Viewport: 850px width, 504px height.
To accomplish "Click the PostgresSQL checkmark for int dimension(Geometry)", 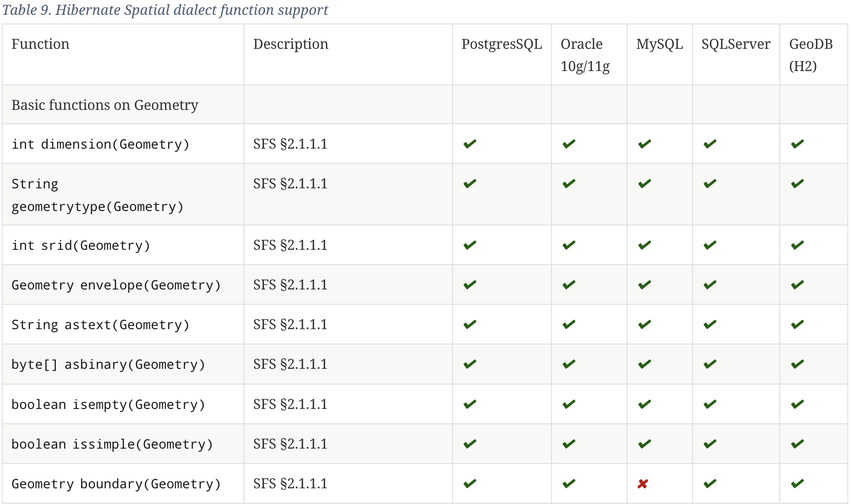I will point(470,144).
